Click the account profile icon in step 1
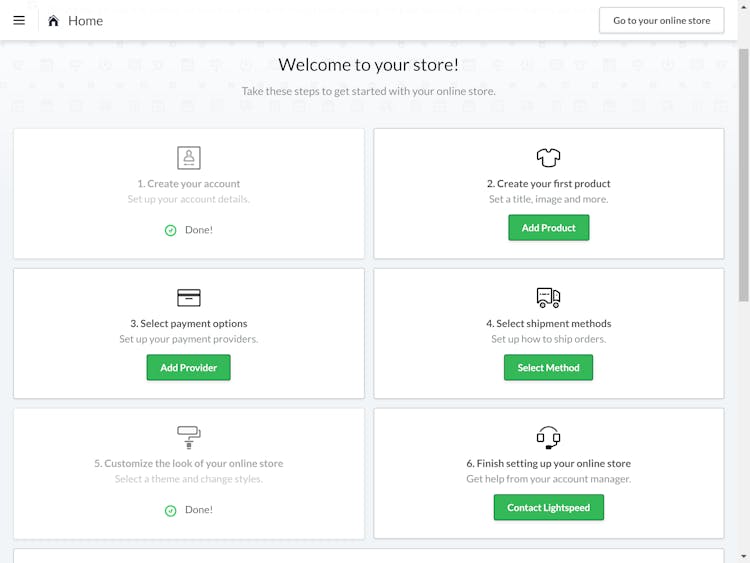The width and height of the screenshot is (750, 563). tap(189, 157)
